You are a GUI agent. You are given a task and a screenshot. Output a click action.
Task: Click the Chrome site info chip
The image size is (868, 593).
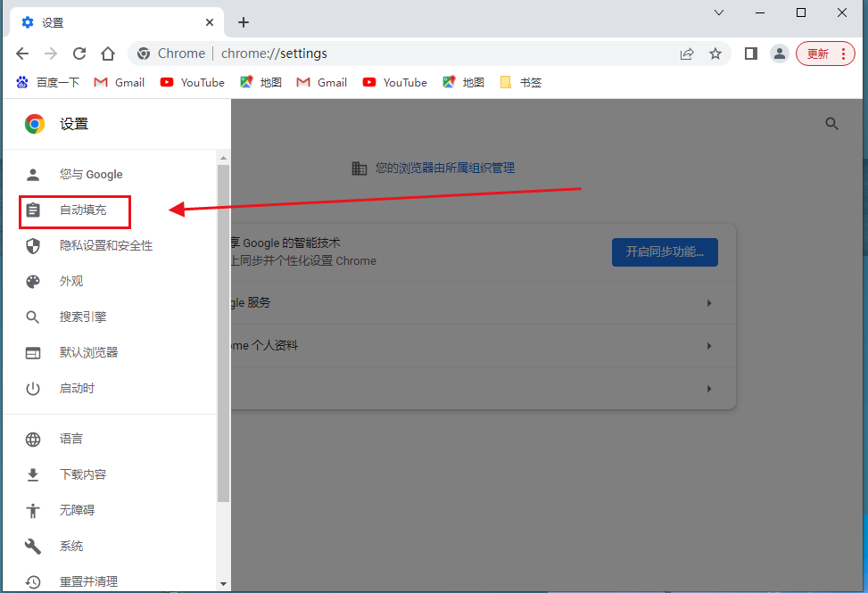click(171, 54)
